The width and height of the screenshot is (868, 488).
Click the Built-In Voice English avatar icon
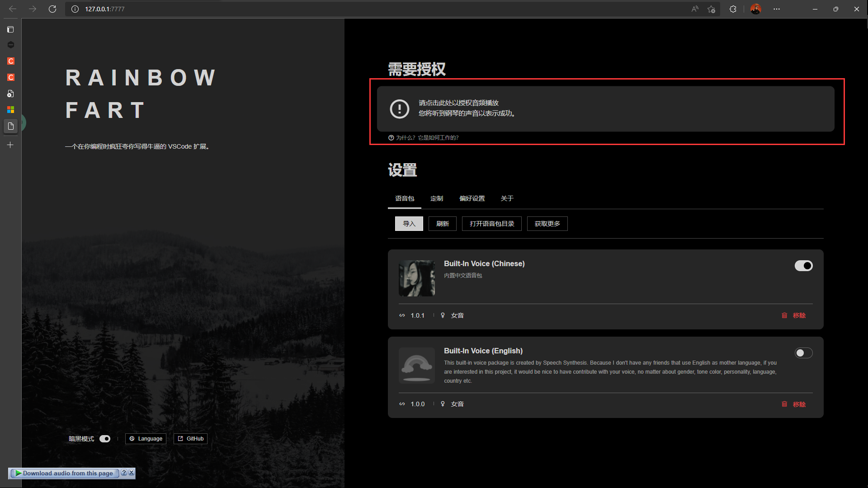click(x=417, y=365)
